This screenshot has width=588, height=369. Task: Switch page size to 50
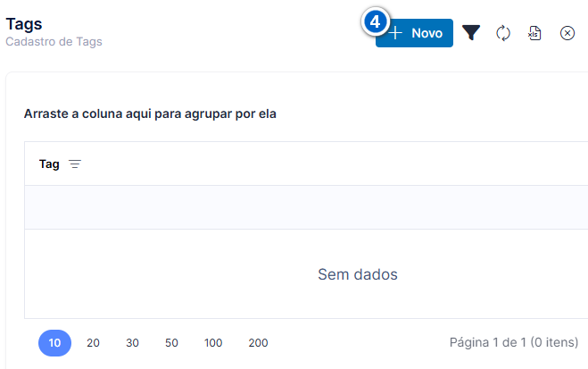[171, 343]
